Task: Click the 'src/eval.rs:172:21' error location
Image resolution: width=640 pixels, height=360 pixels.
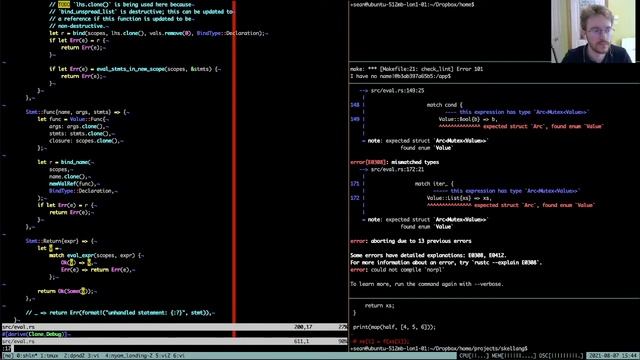Action: click(x=398, y=169)
